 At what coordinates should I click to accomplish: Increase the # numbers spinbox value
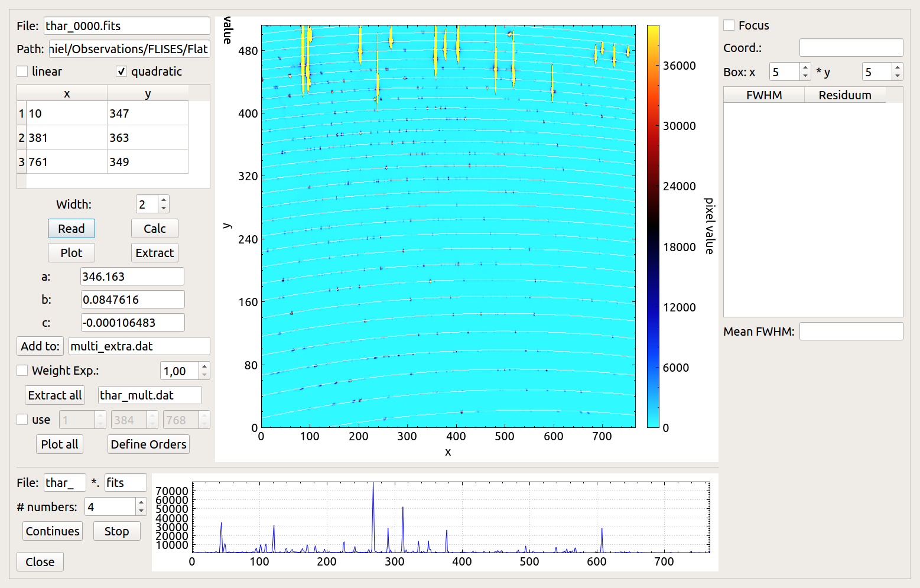click(141, 503)
